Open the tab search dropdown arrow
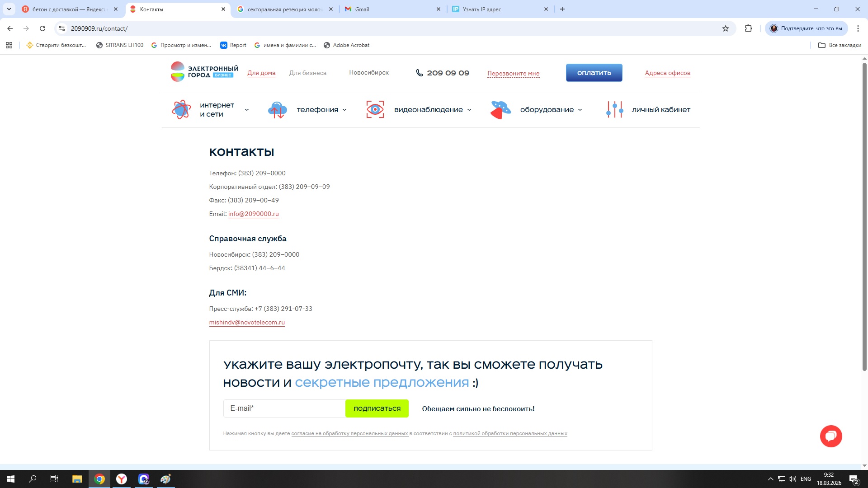 pos(9,9)
